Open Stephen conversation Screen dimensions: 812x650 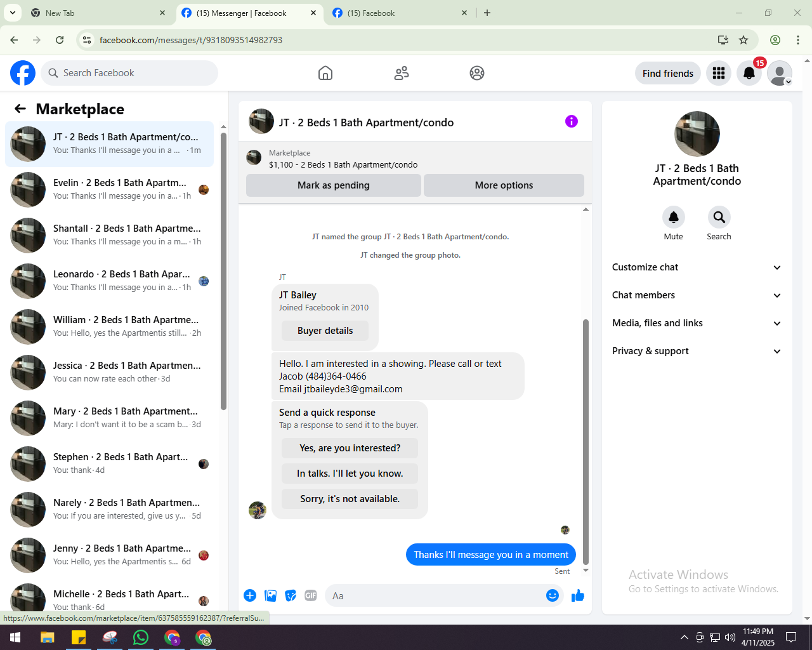point(110,463)
